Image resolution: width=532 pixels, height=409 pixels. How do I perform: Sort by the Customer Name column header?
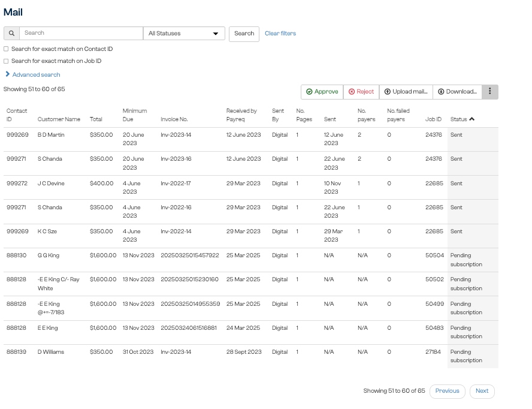(x=59, y=119)
